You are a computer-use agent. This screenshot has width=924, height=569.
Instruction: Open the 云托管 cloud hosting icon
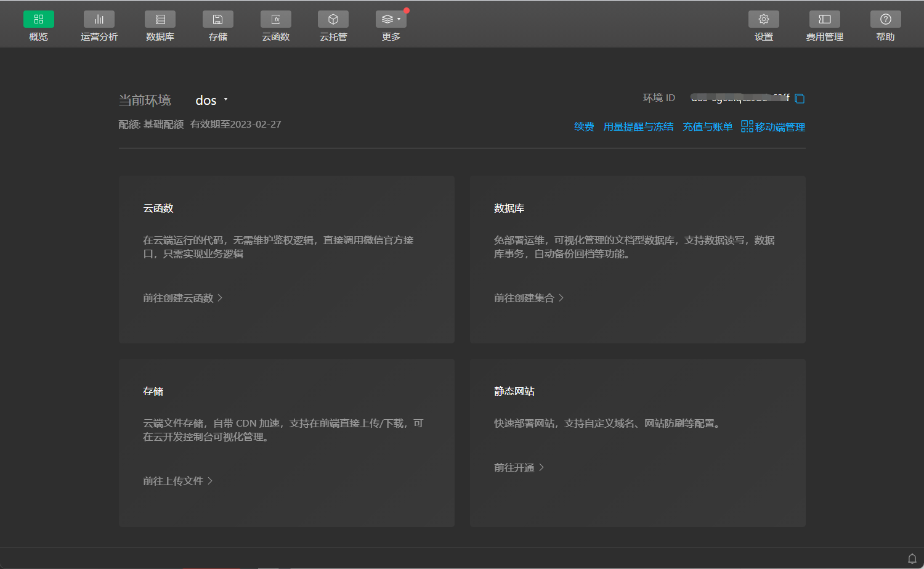click(x=333, y=19)
